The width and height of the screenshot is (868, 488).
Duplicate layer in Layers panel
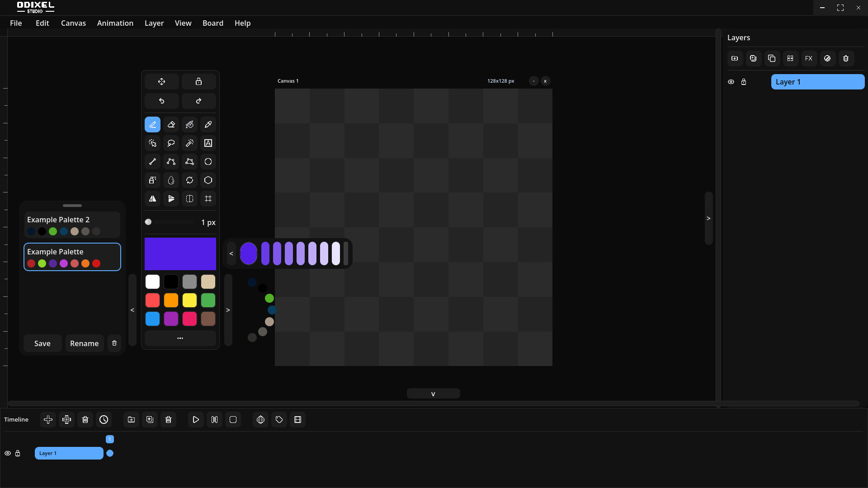pyautogui.click(x=772, y=58)
